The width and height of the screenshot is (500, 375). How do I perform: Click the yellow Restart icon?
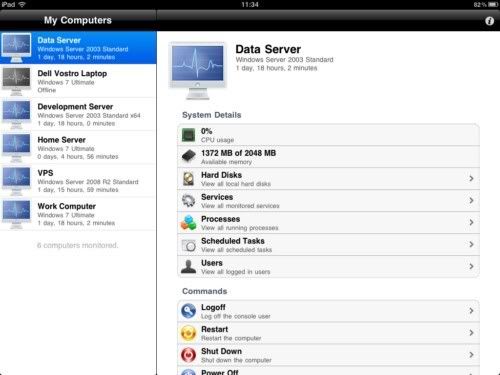point(188,333)
